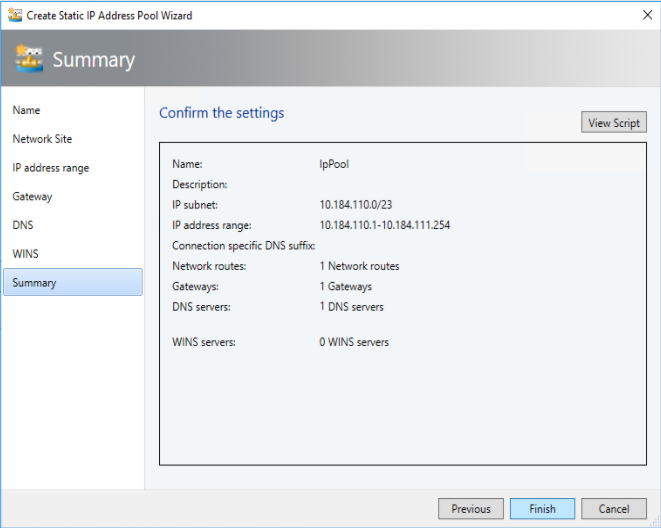Select the IP subnet value 10.184.110.0/23
The image size is (661, 528).
pos(355,205)
